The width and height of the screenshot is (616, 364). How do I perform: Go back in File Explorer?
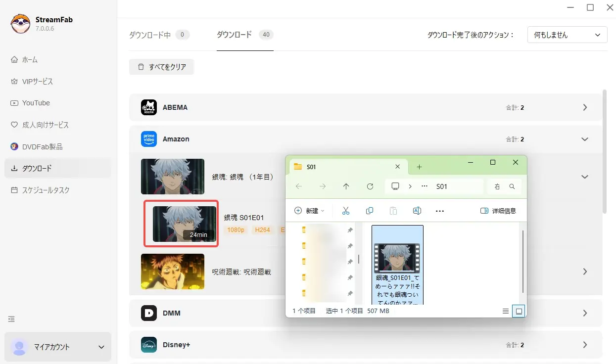298,186
